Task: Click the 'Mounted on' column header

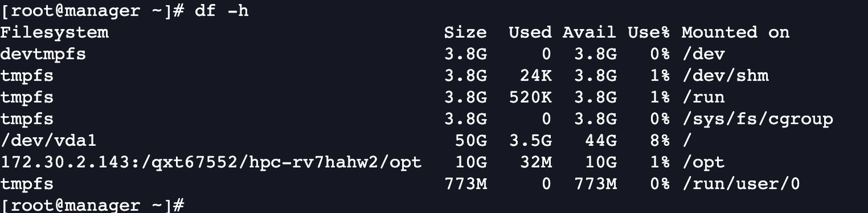Action: (x=735, y=32)
